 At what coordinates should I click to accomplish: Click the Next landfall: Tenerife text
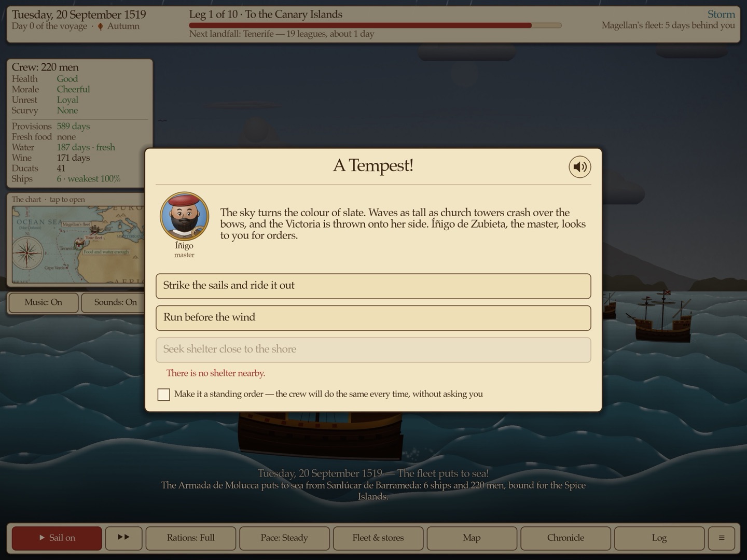pos(282,34)
